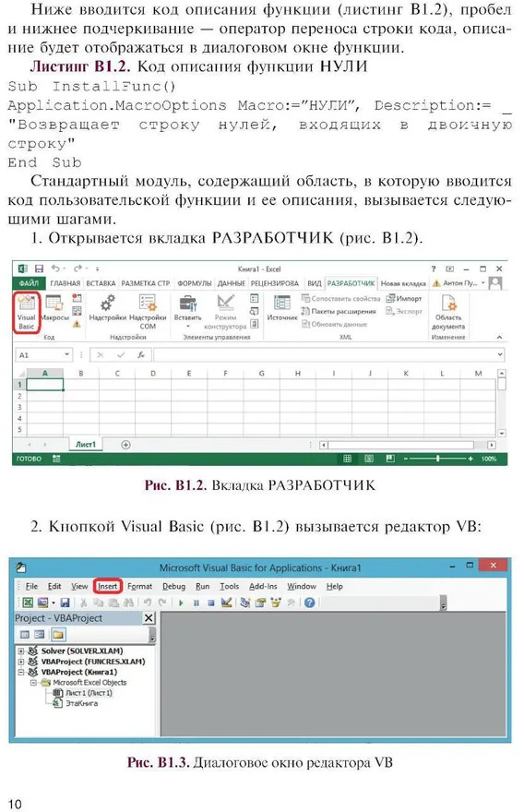Click View Microsoft Excel icon in VBA toolbar
The image size is (524, 812).
(28, 603)
